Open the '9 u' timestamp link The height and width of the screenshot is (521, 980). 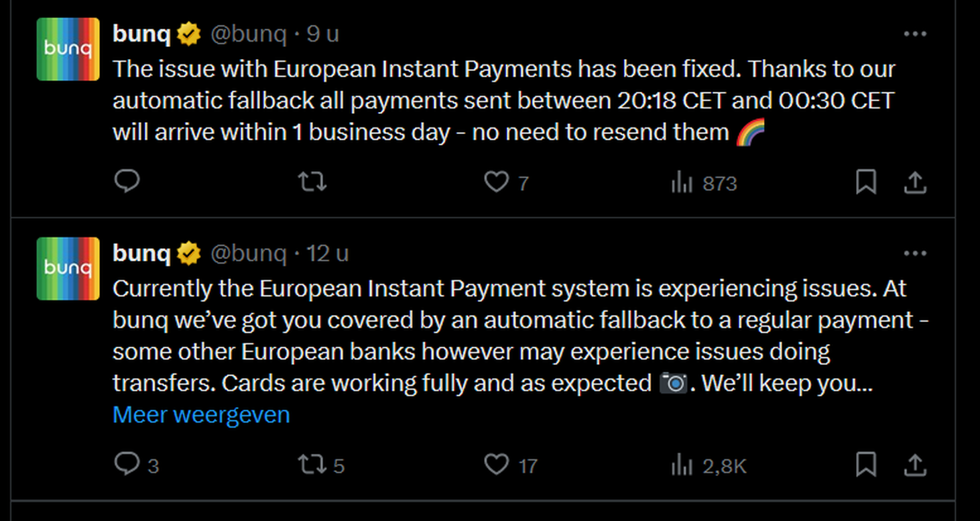coord(322,34)
